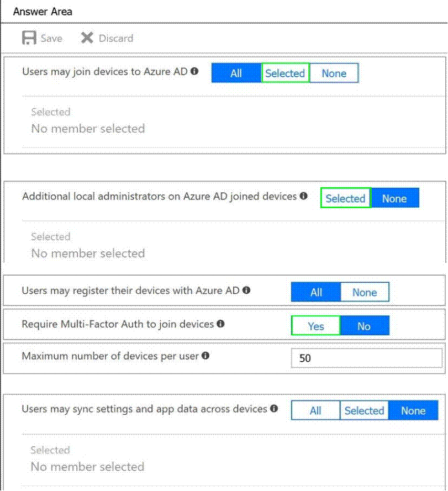This screenshot has height=491, width=448.
Task: Set join devices to Azure AD to None
Action: click(334, 73)
